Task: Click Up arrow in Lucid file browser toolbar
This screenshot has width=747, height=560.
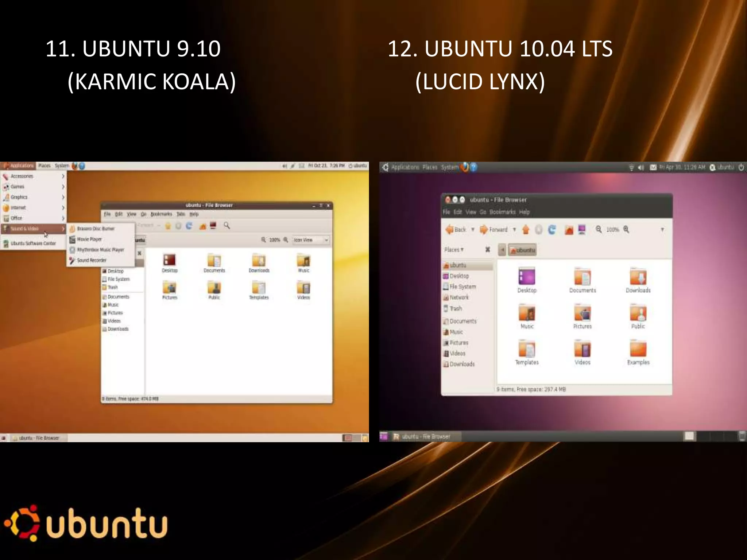Action: [x=526, y=229]
